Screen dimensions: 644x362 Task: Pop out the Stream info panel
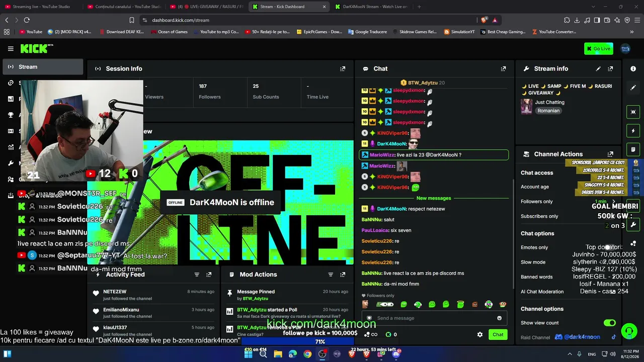tap(610, 69)
